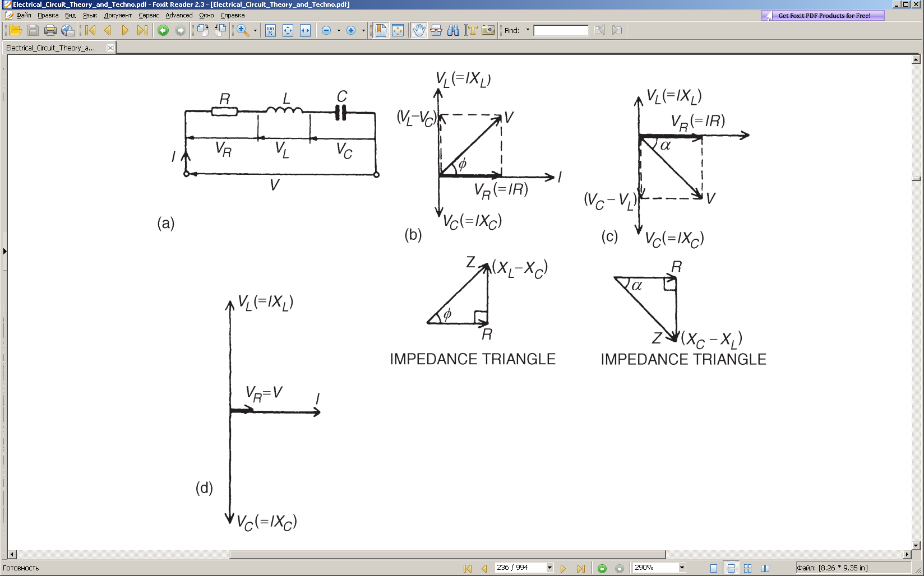Click green Previous View button in status bar

(602, 568)
